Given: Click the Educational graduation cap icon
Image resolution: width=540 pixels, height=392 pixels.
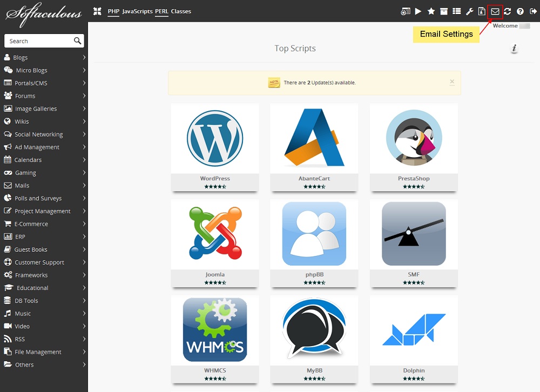Looking at the screenshot, I should point(9,287).
